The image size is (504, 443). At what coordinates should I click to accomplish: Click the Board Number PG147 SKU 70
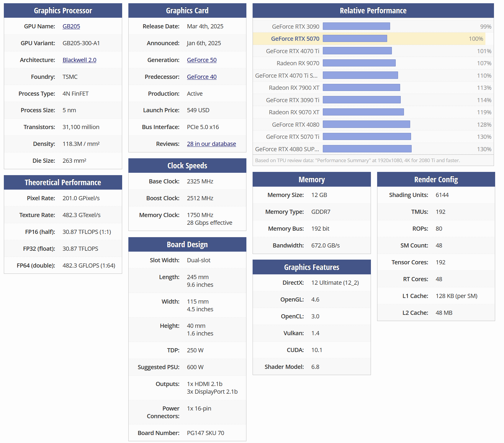(x=205, y=433)
